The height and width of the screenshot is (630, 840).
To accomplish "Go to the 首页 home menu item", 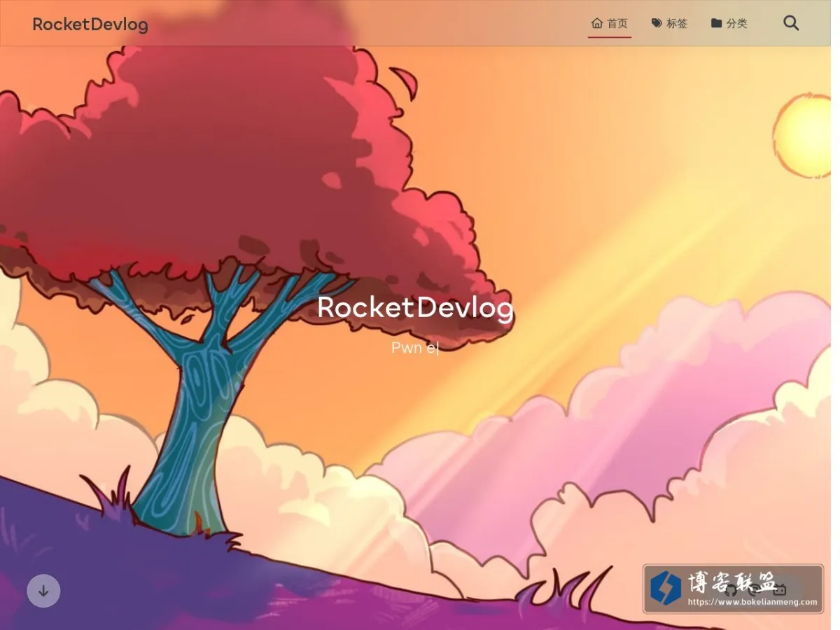I will pyautogui.click(x=609, y=23).
